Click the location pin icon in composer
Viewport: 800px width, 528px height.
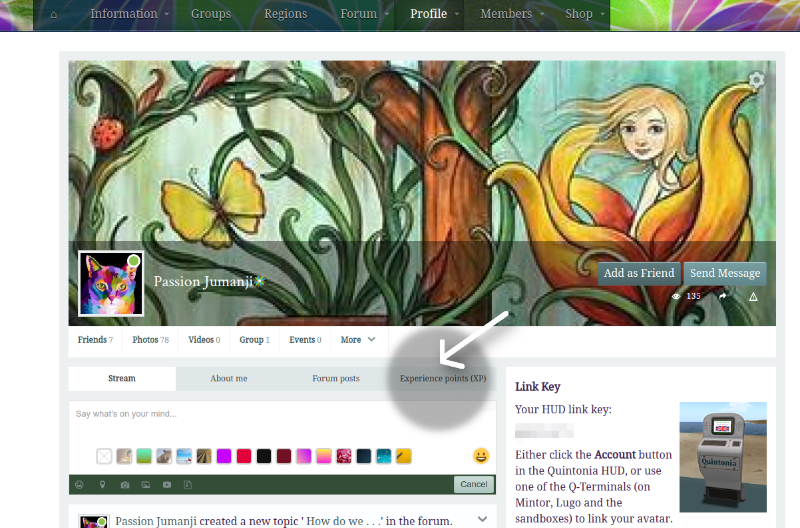102,485
